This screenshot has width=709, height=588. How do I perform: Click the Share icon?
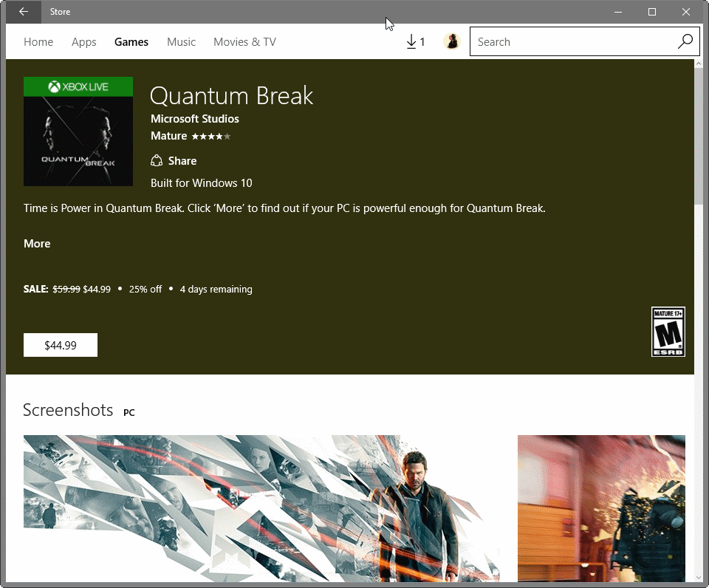(x=157, y=160)
